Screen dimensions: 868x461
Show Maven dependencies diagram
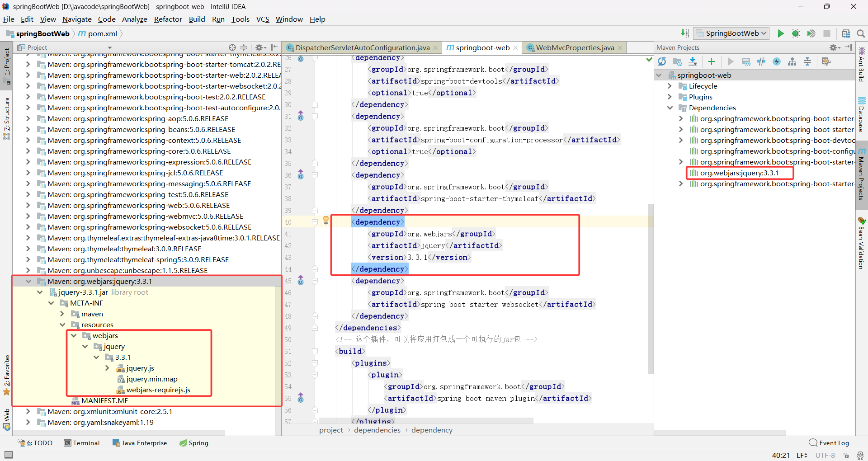(x=792, y=61)
